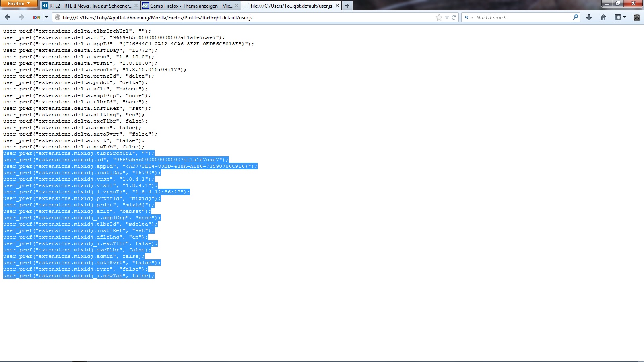644x362 pixels.
Task: Minimize the Firefox window
Action: click(607, 4)
